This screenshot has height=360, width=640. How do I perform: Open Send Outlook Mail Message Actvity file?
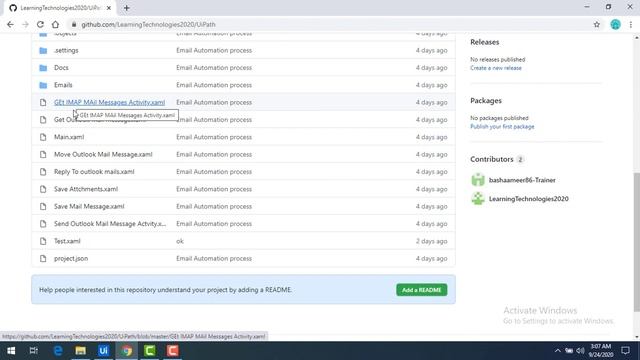click(110, 224)
